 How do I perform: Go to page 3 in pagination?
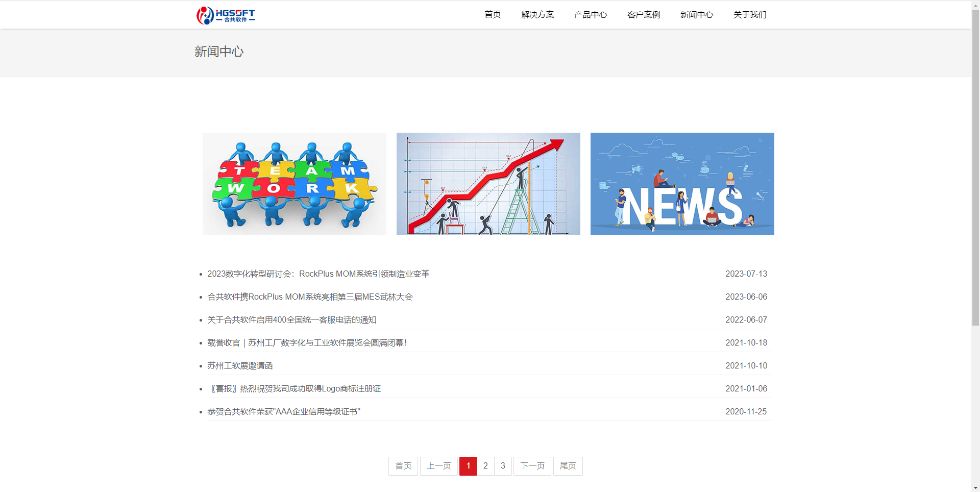pyautogui.click(x=503, y=466)
